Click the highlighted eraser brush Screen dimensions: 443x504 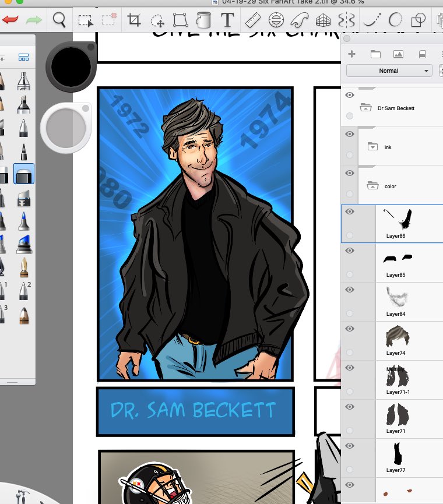24,174
